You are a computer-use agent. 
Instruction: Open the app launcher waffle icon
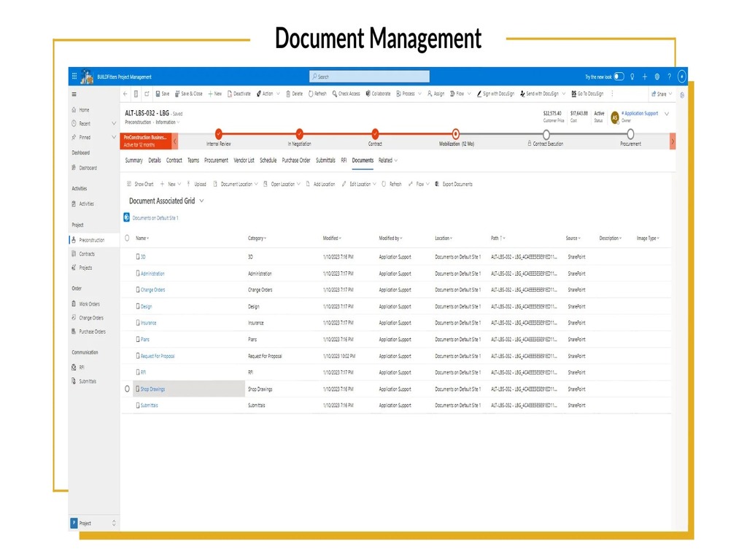click(74, 77)
